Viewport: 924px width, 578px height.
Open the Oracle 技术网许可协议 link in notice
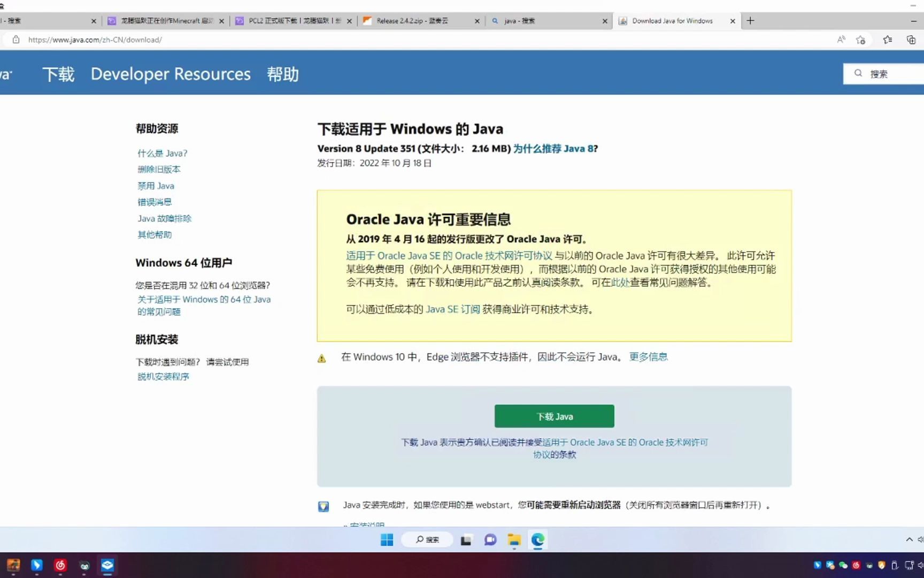tap(449, 256)
